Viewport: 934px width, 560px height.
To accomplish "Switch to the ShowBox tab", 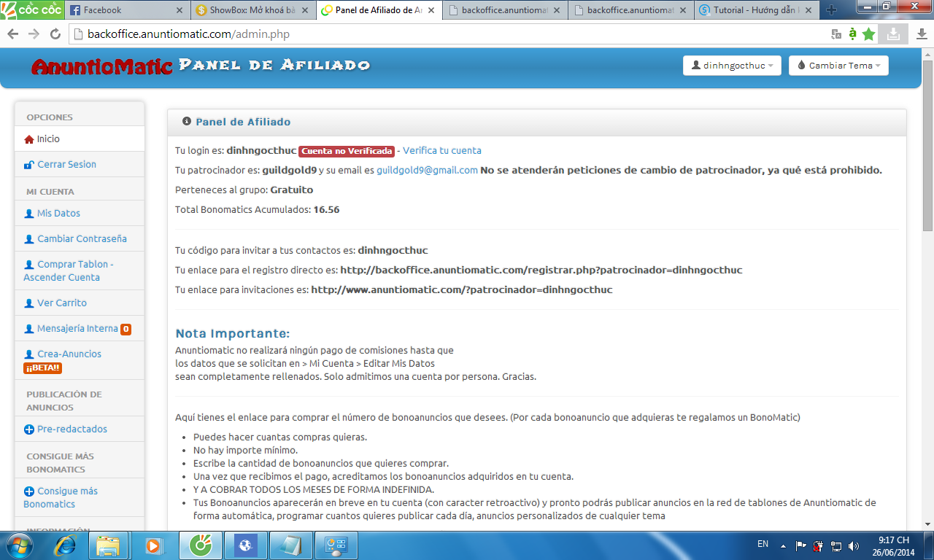I will click(252, 10).
